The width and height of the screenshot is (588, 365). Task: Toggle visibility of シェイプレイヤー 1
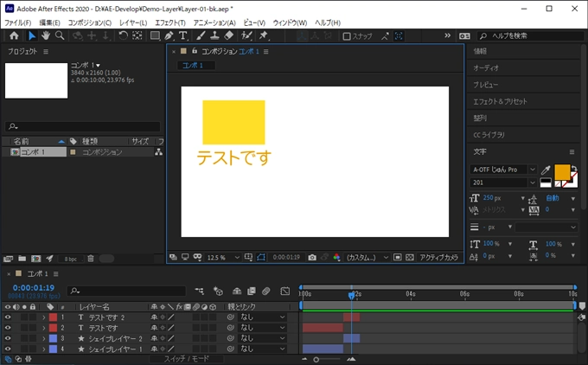8,349
